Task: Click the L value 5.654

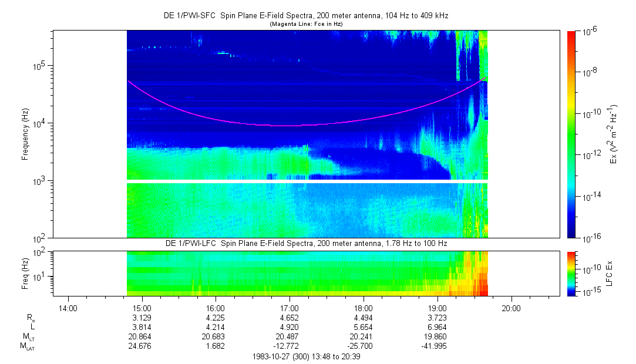Action: click(x=363, y=327)
